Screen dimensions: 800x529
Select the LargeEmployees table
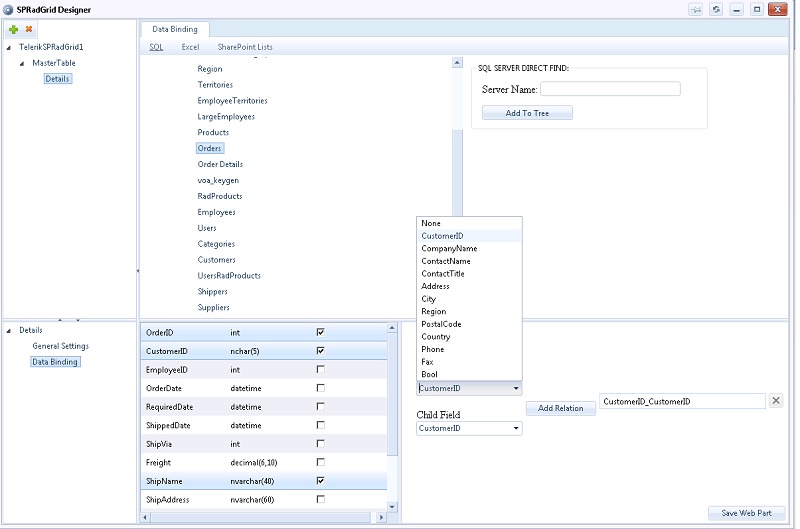tap(226, 116)
